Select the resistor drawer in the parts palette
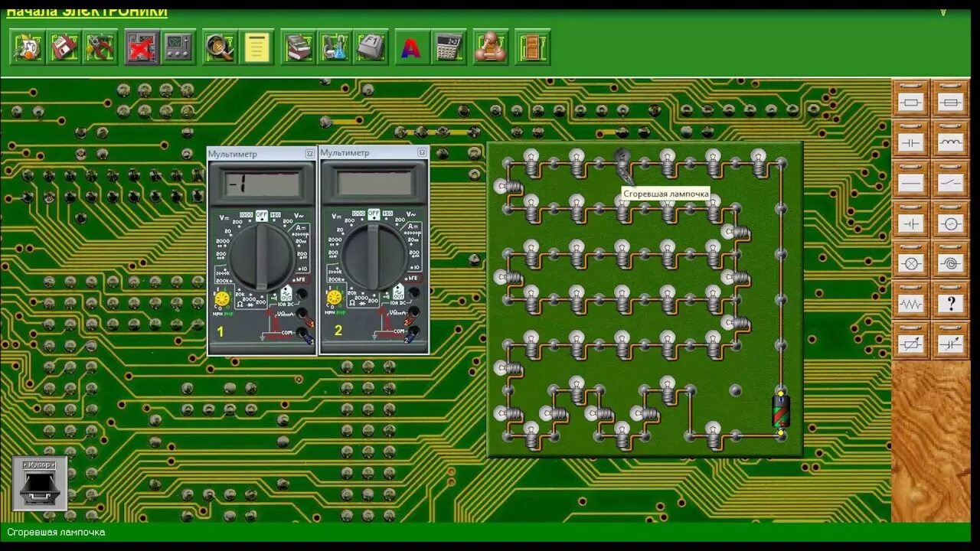Image resolution: width=980 pixels, height=551 pixels. point(911,99)
